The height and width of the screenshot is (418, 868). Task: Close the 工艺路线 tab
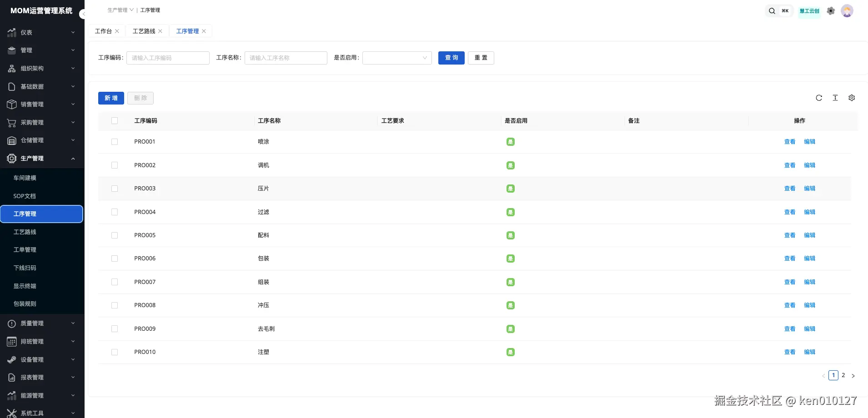160,31
